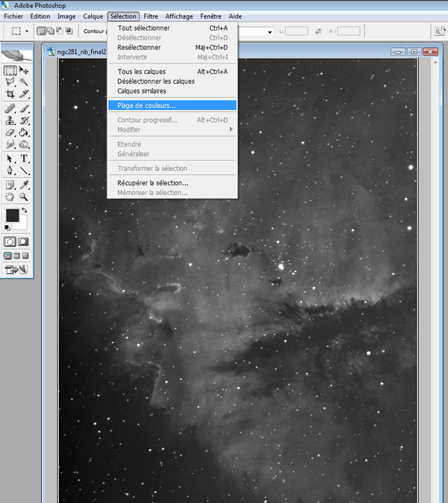Open the Fichier menu

pyautogui.click(x=13, y=16)
